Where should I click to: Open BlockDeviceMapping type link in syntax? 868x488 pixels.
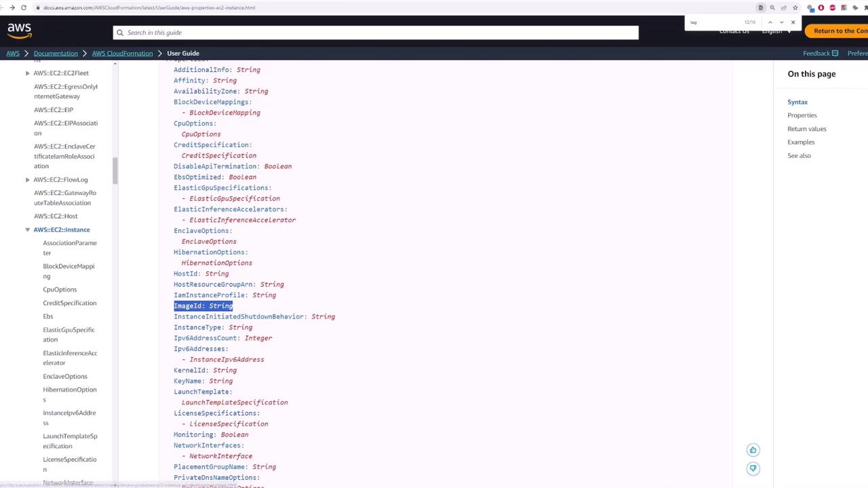point(224,113)
